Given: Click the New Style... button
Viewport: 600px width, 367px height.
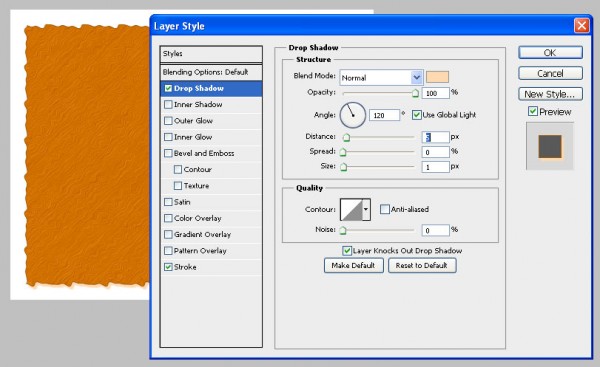Looking at the screenshot, I should point(550,94).
